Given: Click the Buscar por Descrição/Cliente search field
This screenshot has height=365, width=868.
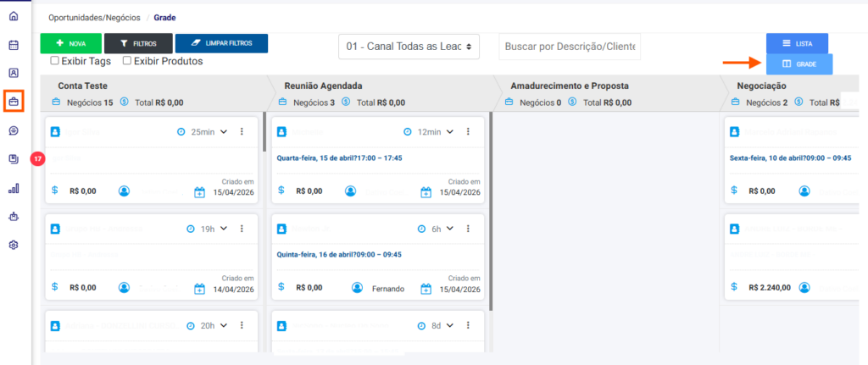Looking at the screenshot, I should tap(570, 47).
